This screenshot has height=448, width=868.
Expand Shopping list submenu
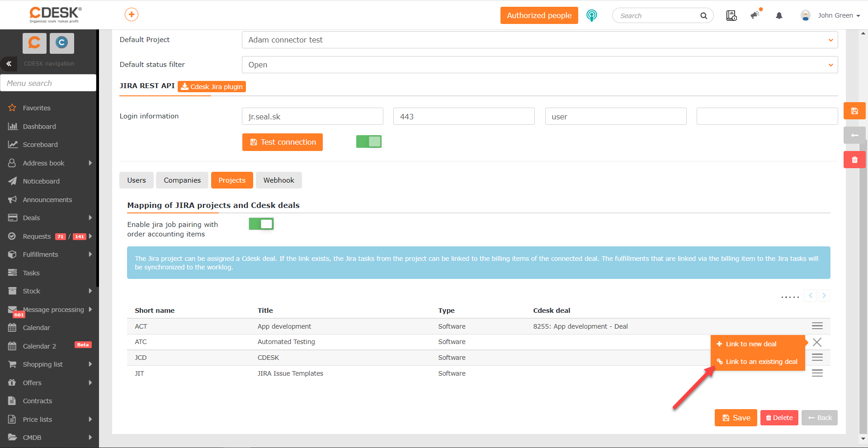tap(90, 364)
